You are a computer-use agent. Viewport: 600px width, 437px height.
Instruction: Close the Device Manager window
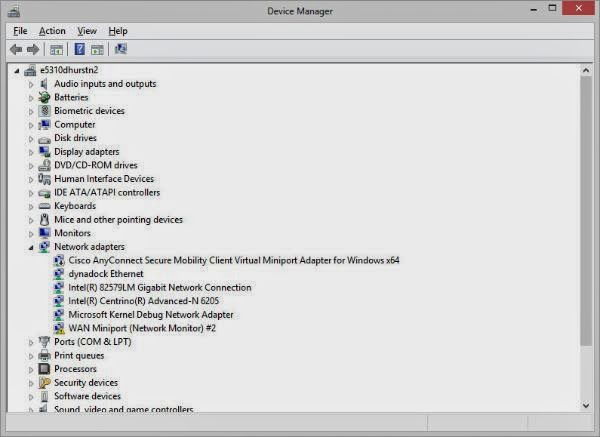pos(578,8)
